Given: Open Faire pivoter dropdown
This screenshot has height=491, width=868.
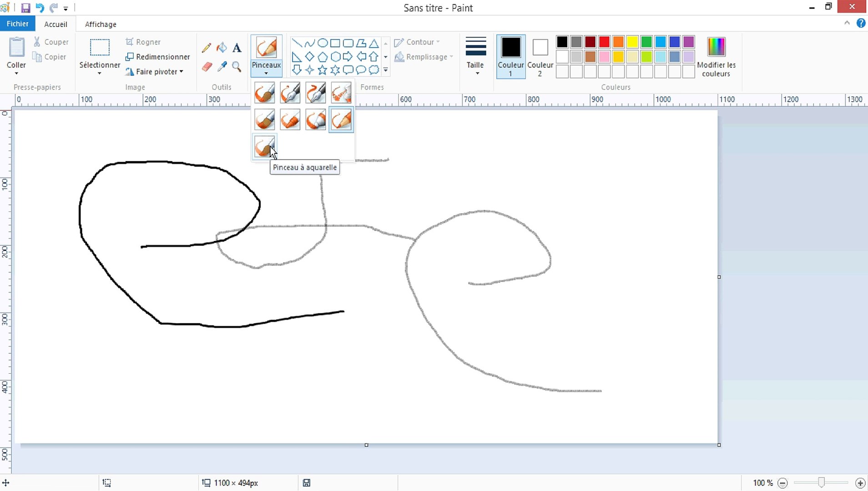Looking at the screenshot, I should (x=154, y=71).
